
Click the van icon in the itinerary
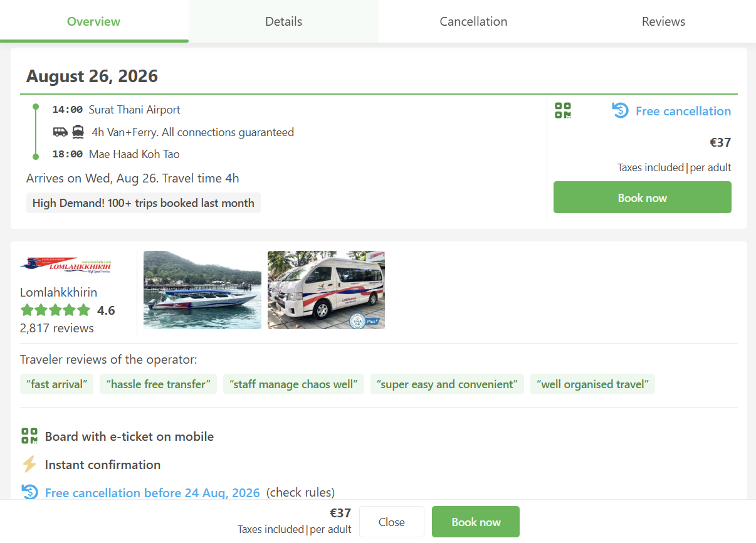coord(60,132)
